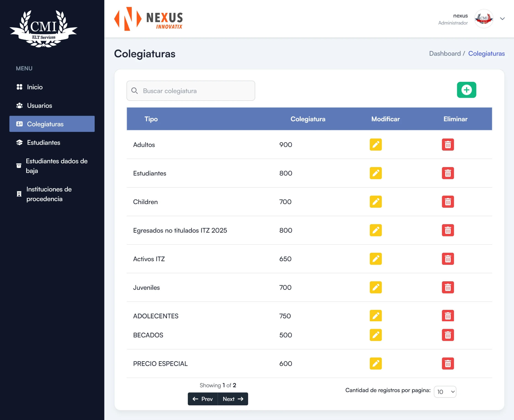The image size is (514, 420).
Task: Delete Egresados no titulados ITZ 2025
Action: coord(448,230)
